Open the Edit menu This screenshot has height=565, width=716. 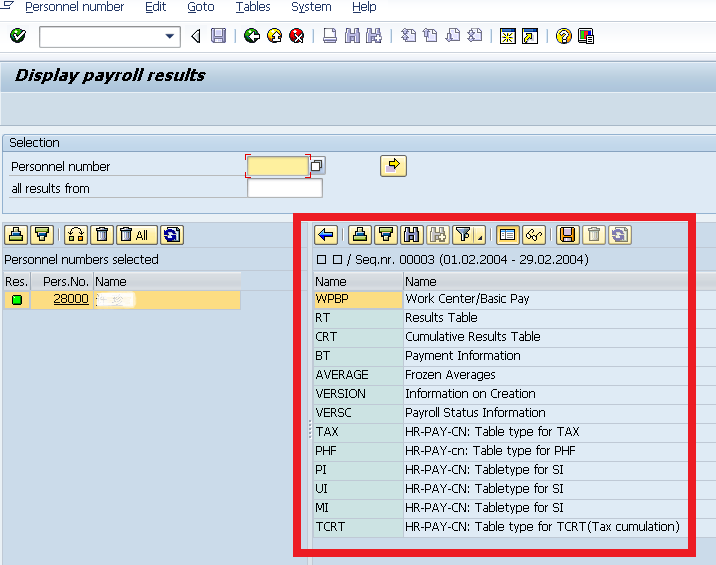155,7
